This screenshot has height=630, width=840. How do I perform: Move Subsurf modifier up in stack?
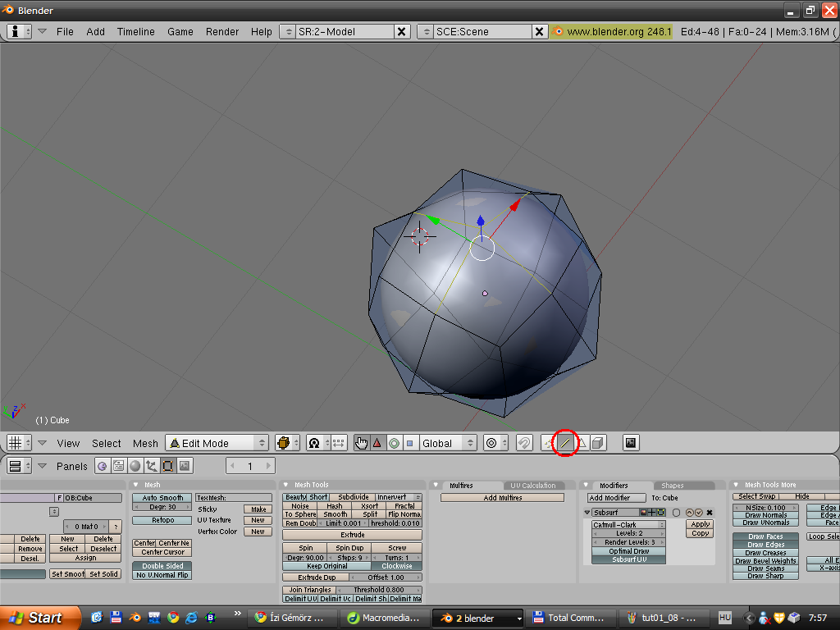pos(690,513)
